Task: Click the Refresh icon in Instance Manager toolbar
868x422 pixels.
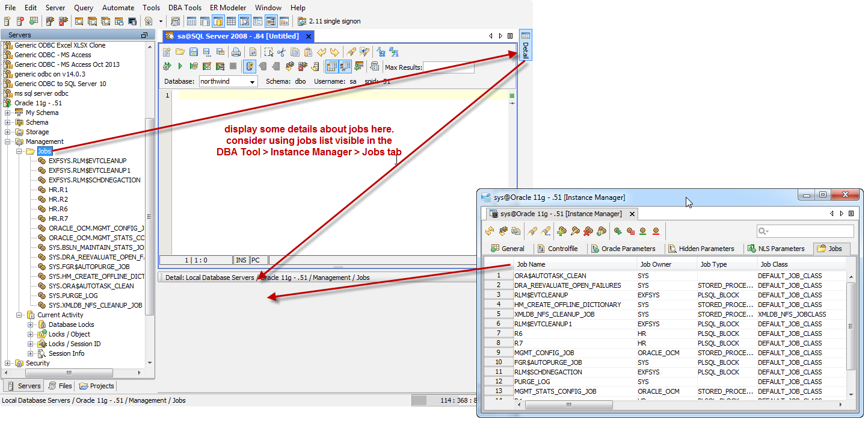Action: click(x=490, y=231)
